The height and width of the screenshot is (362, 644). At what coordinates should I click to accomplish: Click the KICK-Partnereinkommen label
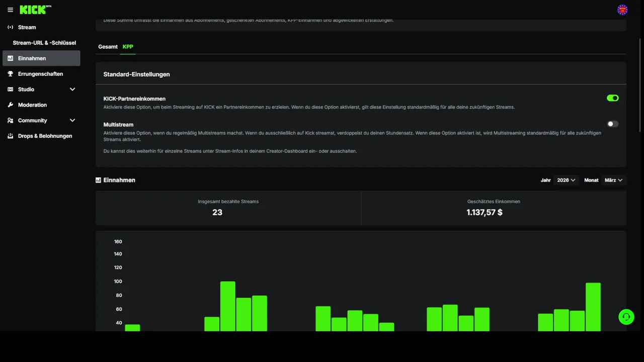coord(134,99)
